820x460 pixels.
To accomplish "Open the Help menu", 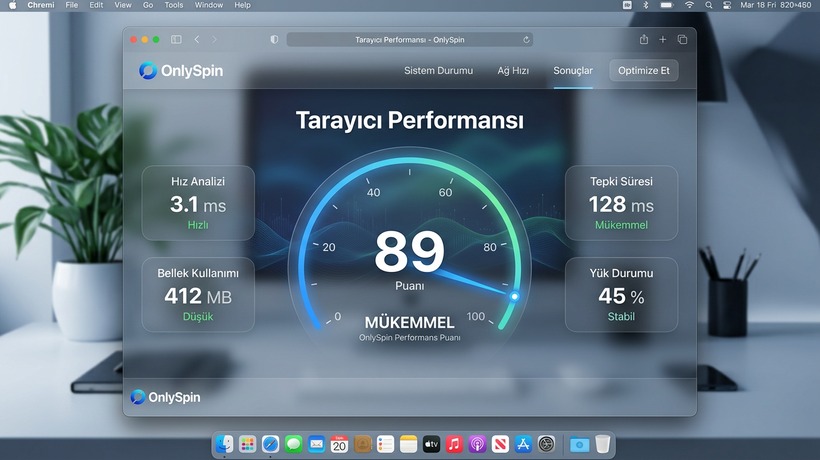I will point(242,5).
